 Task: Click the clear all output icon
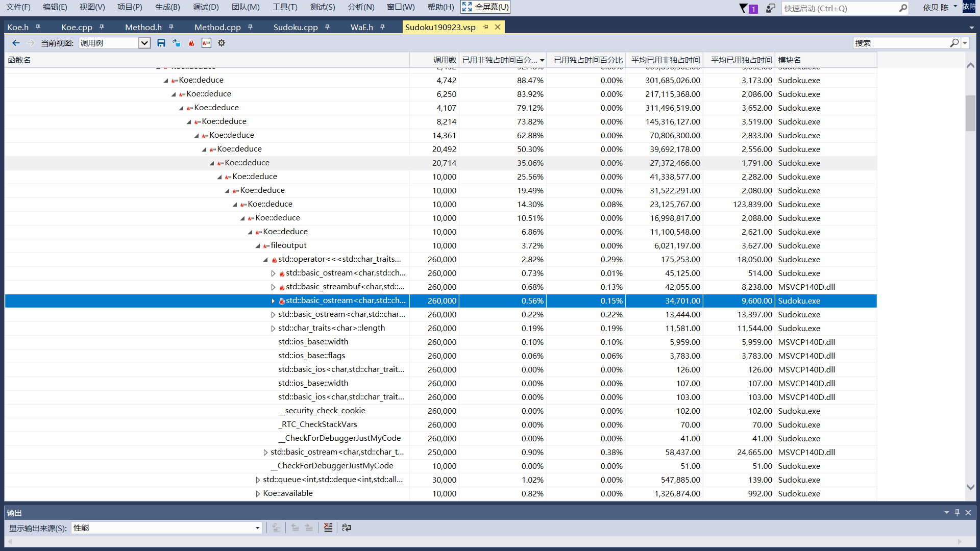pos(328,528)
